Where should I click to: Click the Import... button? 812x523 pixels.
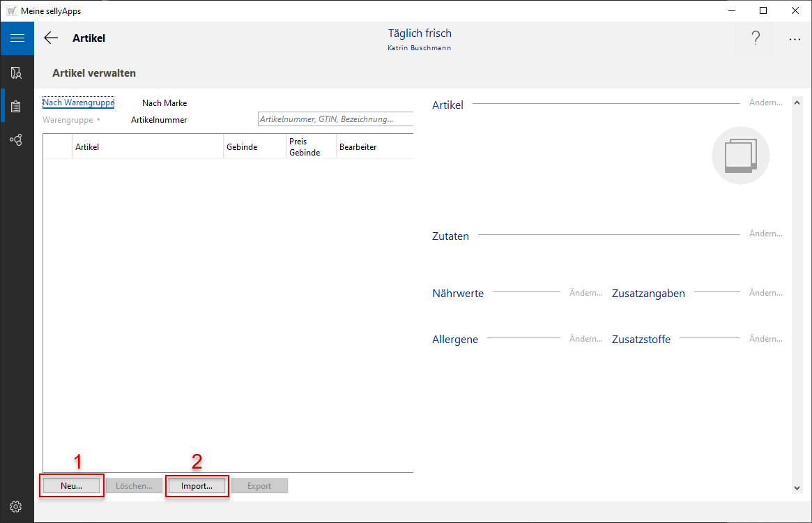click(x=197, y=486)
